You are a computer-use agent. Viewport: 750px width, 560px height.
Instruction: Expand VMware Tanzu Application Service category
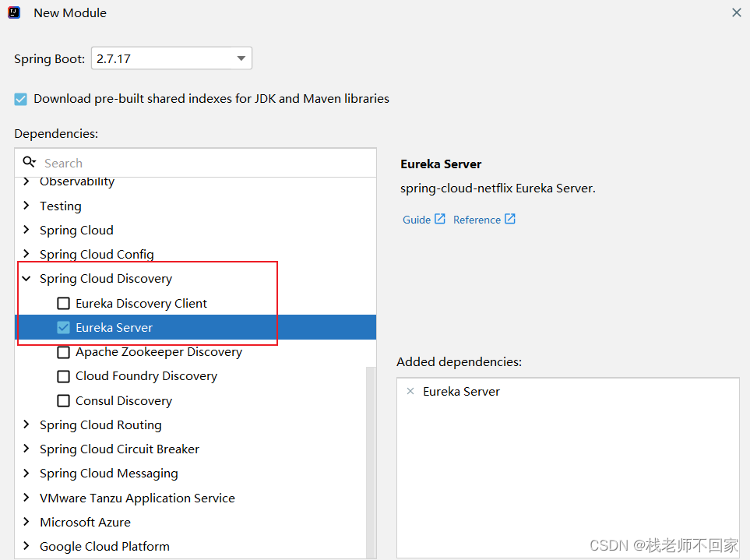tap(26, 498)
